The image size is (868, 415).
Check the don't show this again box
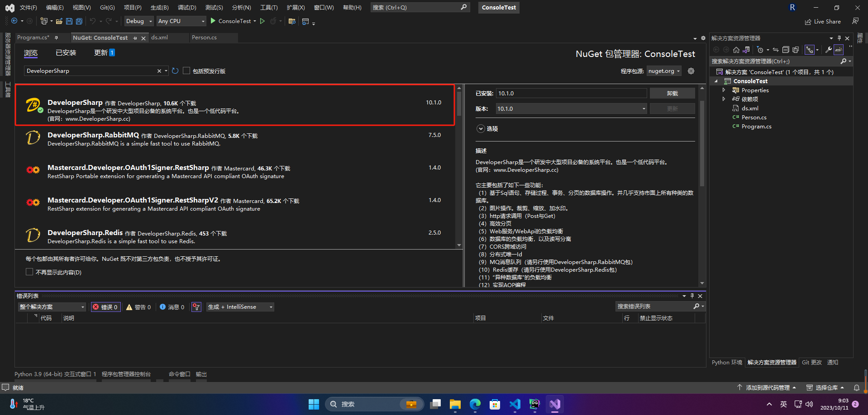click(x=29, y=272)
